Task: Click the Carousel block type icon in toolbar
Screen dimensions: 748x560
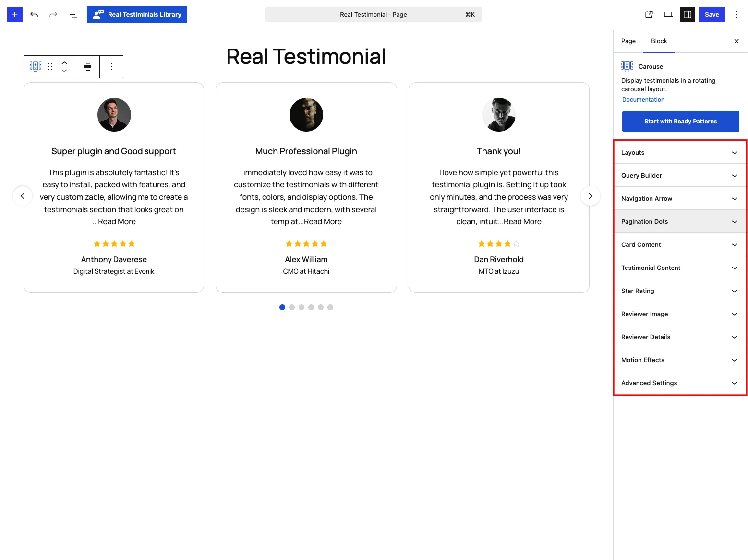Action: pyautogui.click(x=36, y=67)
